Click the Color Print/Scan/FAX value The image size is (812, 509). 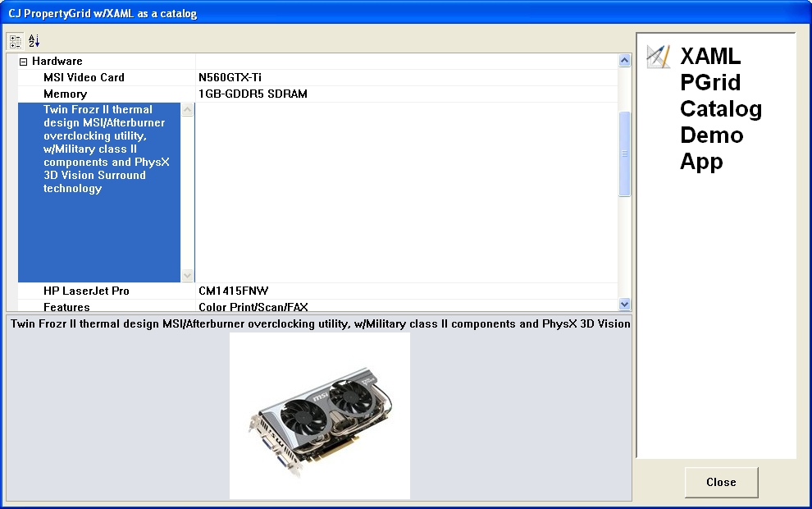pos(407,306)
